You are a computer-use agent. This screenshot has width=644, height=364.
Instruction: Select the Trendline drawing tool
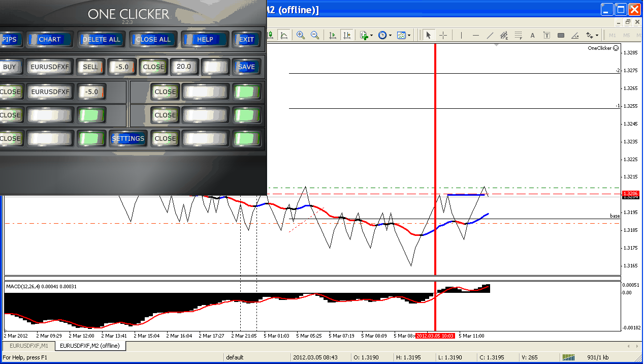[x=490, y=35]
